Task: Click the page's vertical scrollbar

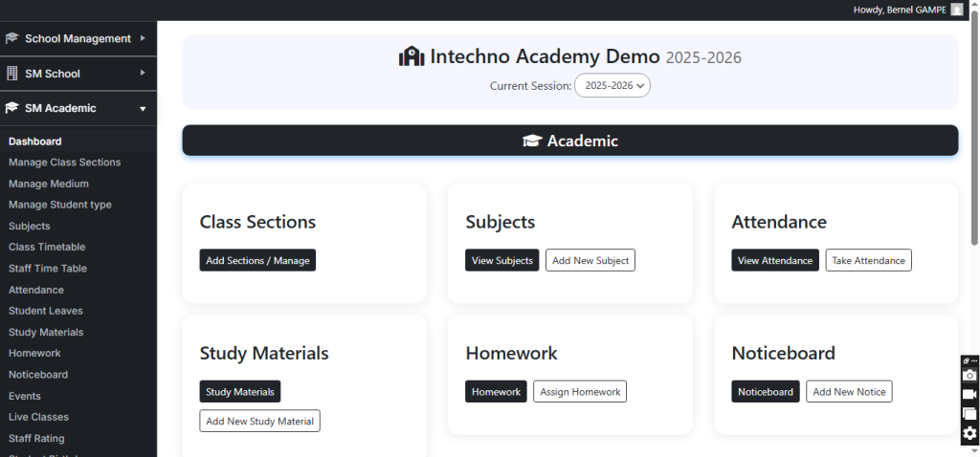Action: click(974, 134)
